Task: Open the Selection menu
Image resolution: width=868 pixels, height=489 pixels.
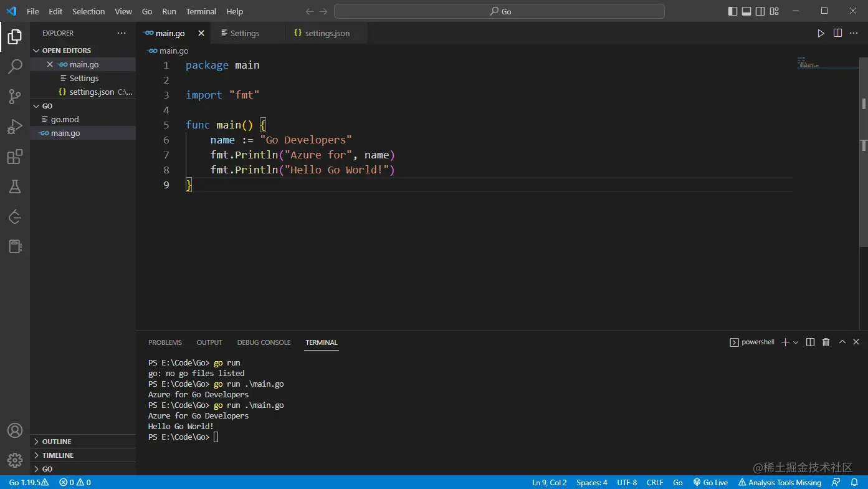Action: [x=88, y=11]
